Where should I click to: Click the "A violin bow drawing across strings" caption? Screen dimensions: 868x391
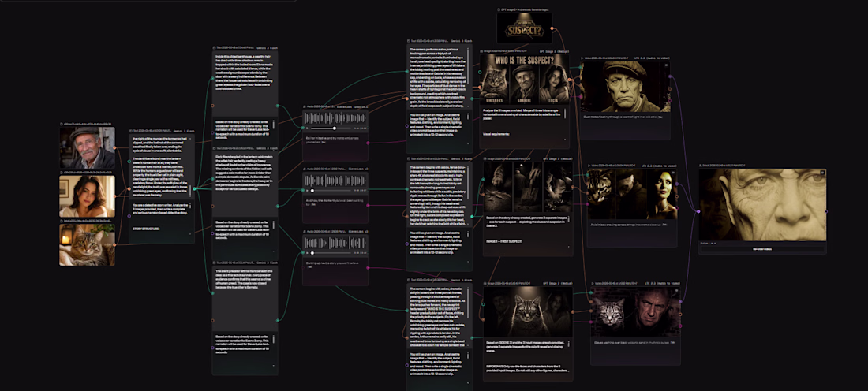pos(625,225)
